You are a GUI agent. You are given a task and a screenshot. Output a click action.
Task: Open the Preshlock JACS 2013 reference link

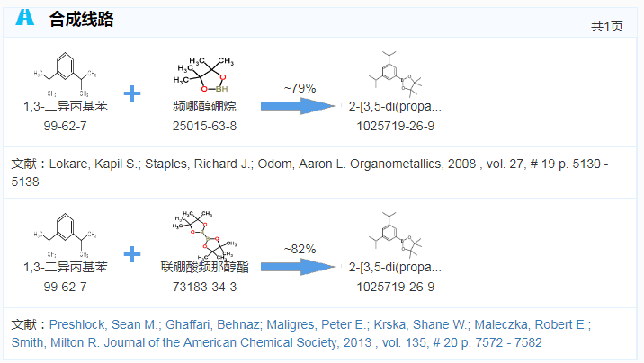point(301,333)
